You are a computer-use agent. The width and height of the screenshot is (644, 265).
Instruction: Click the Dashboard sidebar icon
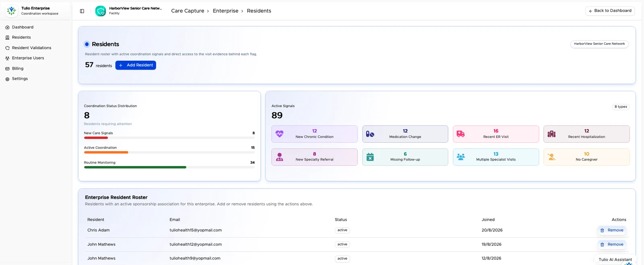(x=7, y=27)
